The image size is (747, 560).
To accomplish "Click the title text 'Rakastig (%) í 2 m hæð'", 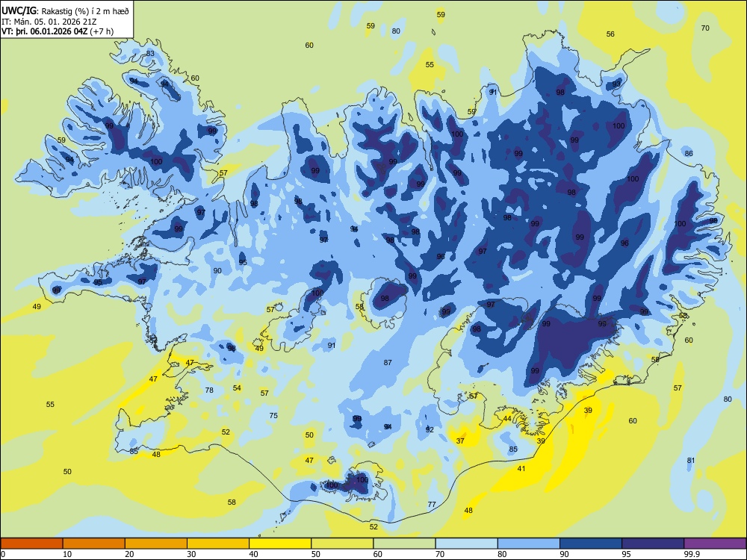I will pos(85,11).
